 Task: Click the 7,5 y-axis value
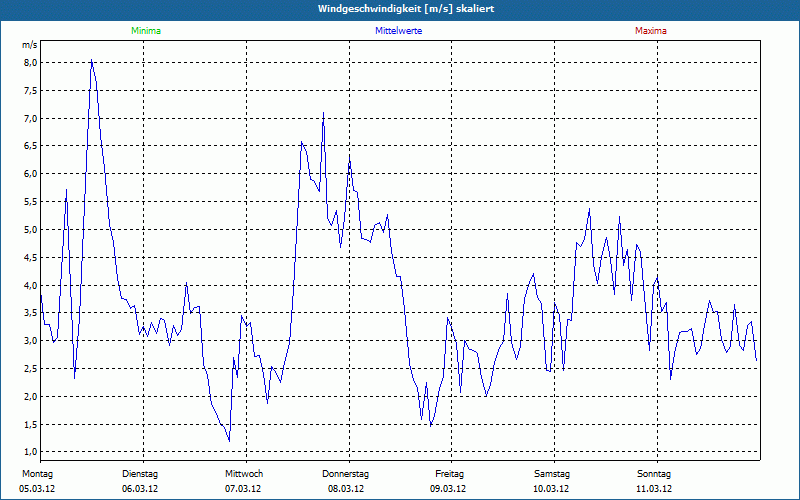click(30, 91)
